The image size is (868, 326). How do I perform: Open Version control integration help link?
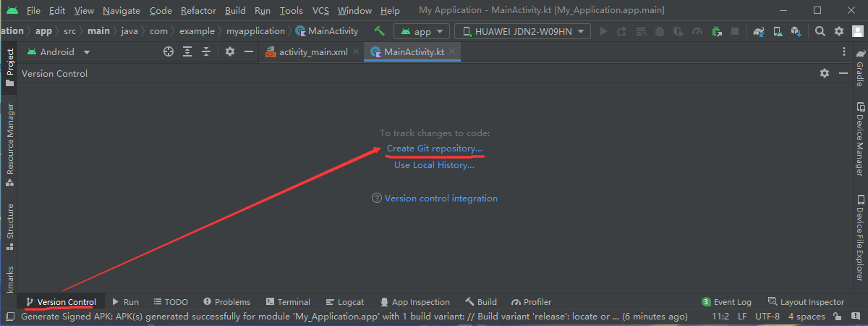click(441, 198)
